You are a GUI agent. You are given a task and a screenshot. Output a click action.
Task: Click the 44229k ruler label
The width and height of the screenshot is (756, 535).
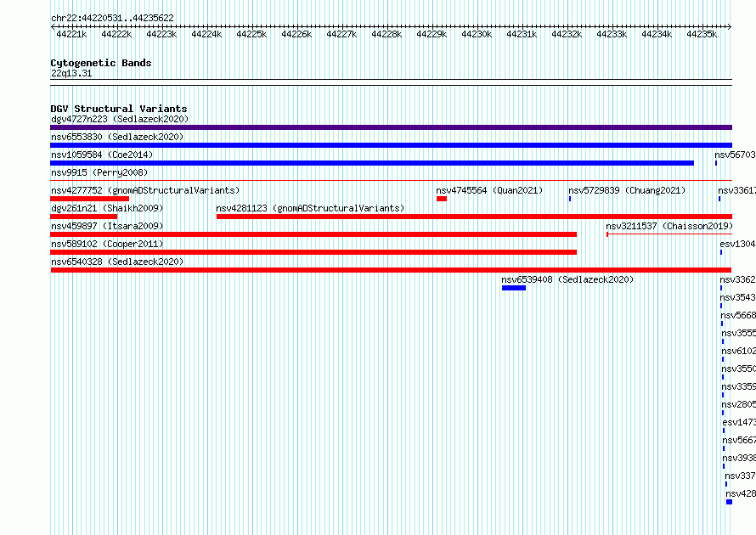point(432,34)
